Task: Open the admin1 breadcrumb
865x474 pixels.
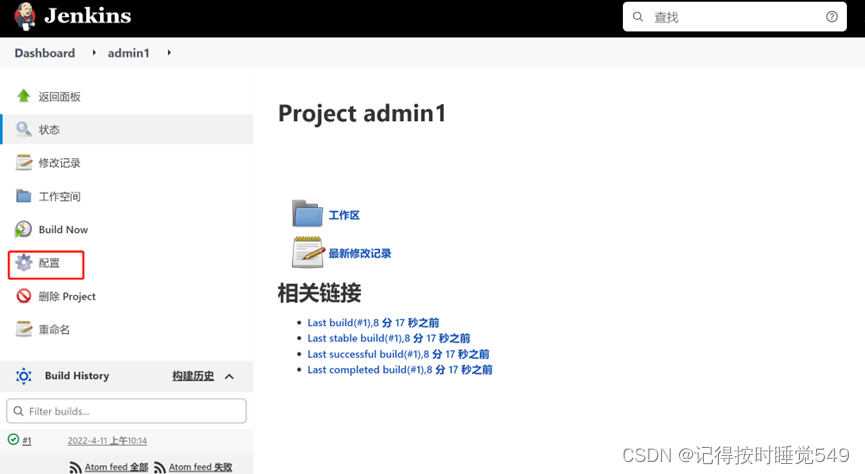Action: [129, 53]
